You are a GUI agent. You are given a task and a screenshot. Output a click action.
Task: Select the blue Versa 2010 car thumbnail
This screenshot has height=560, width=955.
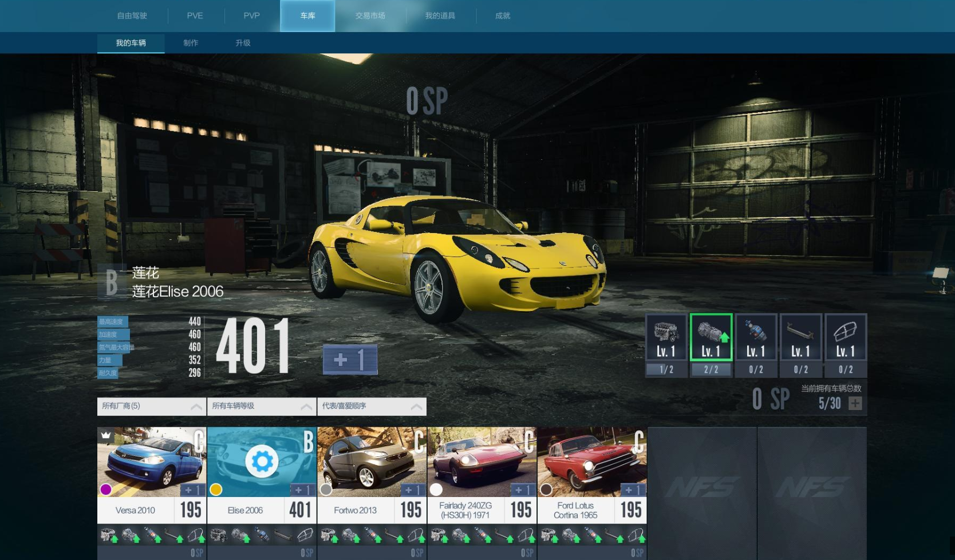(152, 462)
